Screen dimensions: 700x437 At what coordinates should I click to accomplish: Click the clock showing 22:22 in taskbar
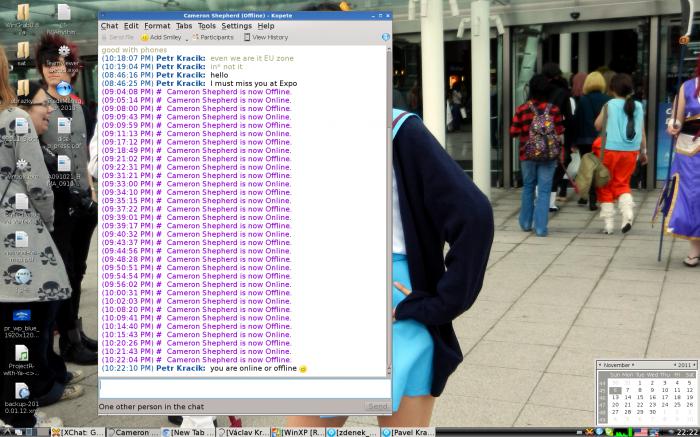687,432
